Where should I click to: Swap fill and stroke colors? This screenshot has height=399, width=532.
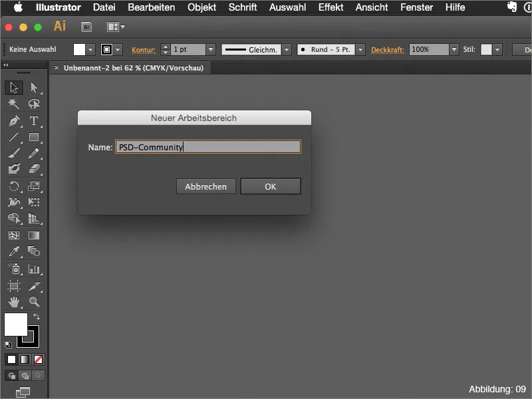[37, 317]
